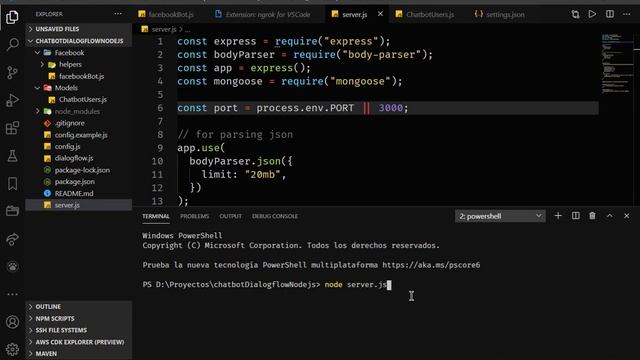Open the Manage gear menu
Viewport: 640px width, 360px height.
12,349
